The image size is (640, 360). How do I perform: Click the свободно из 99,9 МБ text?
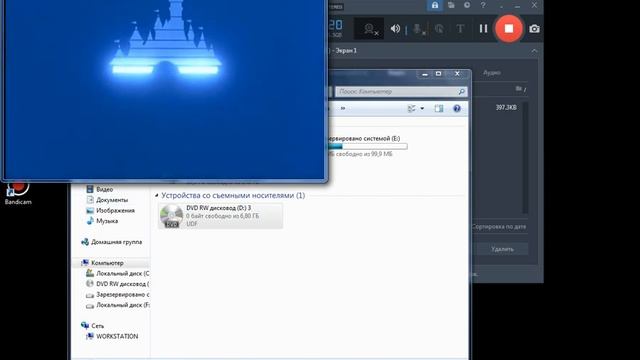359,154
